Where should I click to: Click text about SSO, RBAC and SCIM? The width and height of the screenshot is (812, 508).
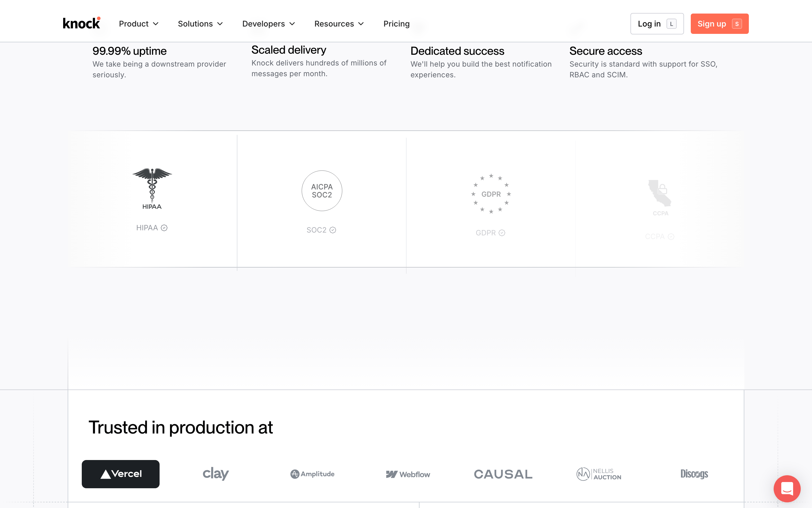(x=643, y=69)
